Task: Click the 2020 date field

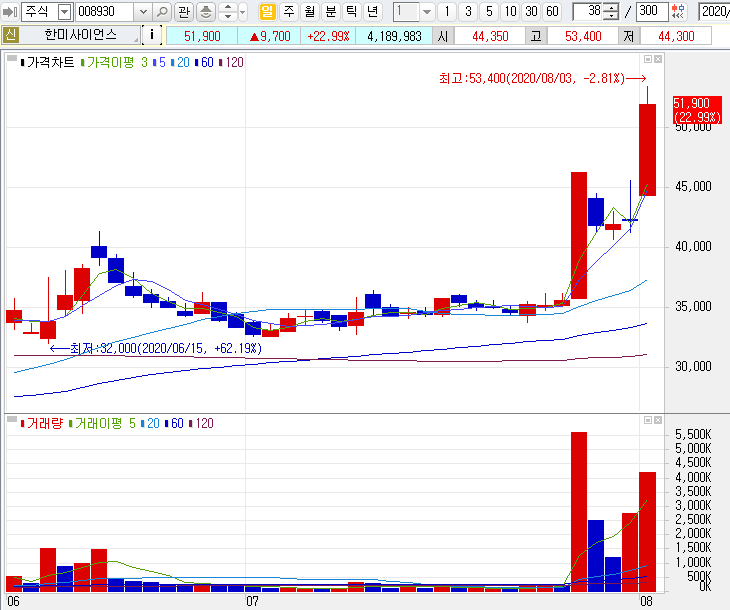Action: pyautogui.click(x=714, y=11)
